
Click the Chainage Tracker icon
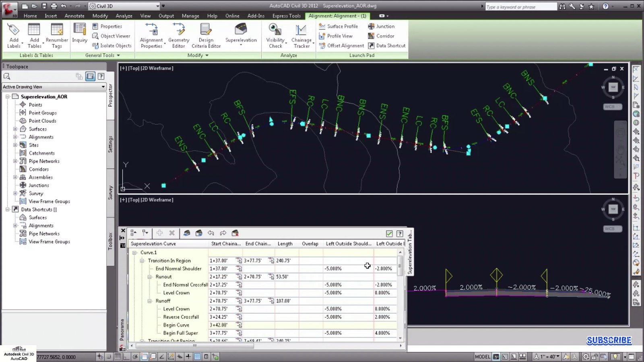(x=301, y=30)
